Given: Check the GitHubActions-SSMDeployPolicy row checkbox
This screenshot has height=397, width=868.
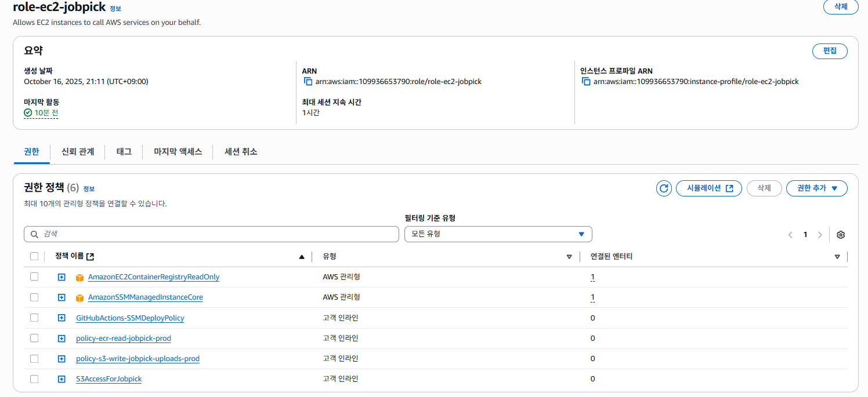Looking at the screenshot, I should pyautogui.click(x=34, y=318).
